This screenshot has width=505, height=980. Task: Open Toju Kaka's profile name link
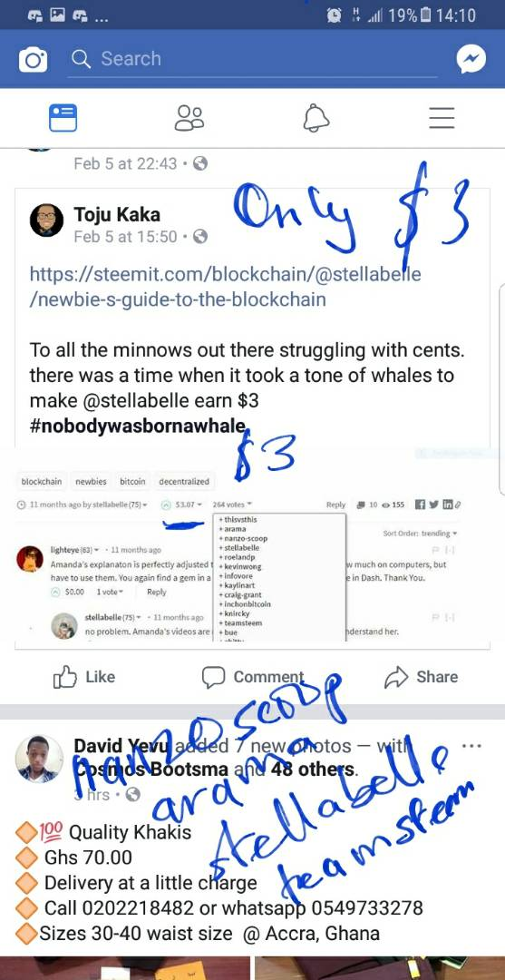pyautogui.click(x=117, y=214)
